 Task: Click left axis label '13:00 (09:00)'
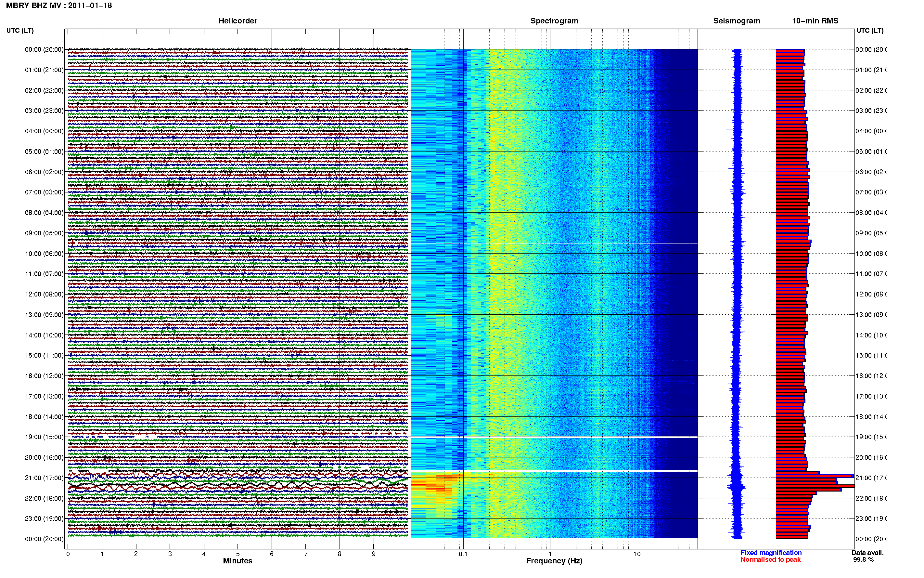tap(44, 315)
